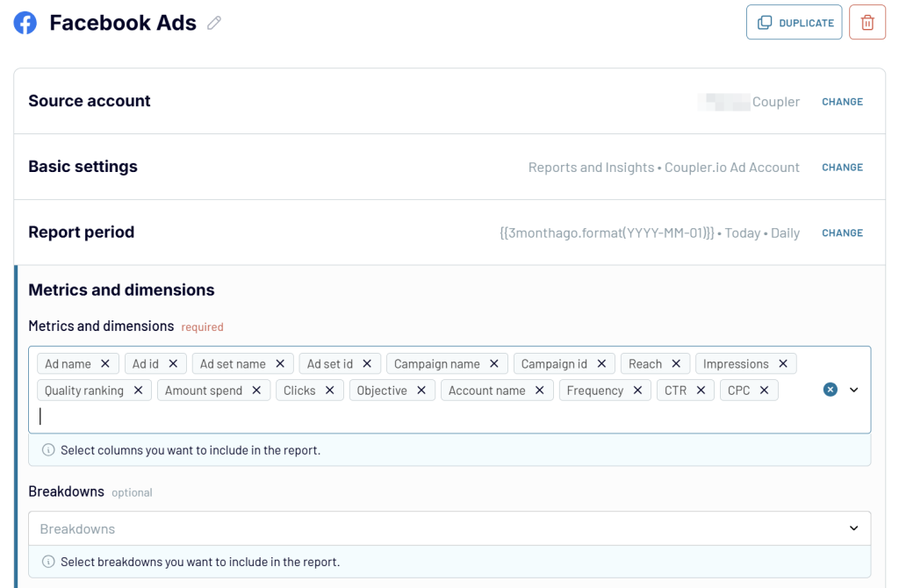This screenshot has height=588, width=899.
Task: Change the Report period
Action: click(842, 233)
